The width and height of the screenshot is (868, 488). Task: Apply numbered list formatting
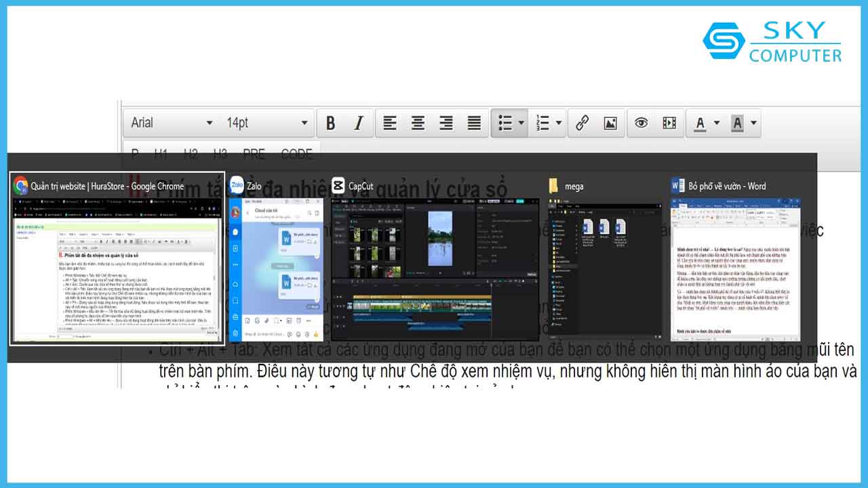542,123
